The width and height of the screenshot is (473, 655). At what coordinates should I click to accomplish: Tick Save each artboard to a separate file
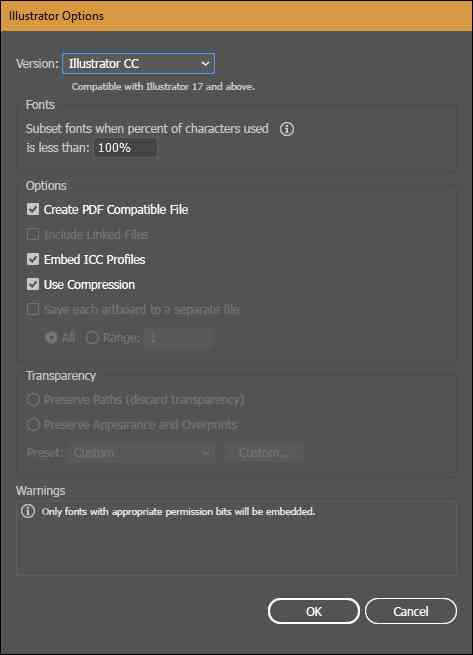[33, 309]
